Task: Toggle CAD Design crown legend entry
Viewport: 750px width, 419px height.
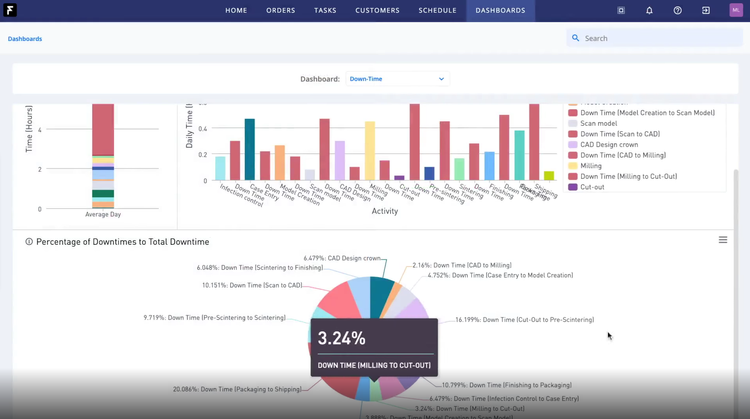Action: click(608, 145)
